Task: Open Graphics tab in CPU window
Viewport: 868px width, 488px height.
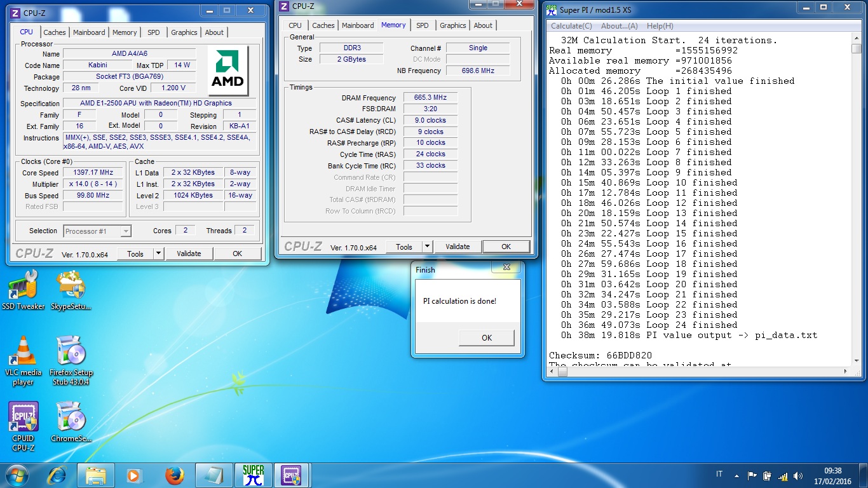Action: click(x=184, y=32)
